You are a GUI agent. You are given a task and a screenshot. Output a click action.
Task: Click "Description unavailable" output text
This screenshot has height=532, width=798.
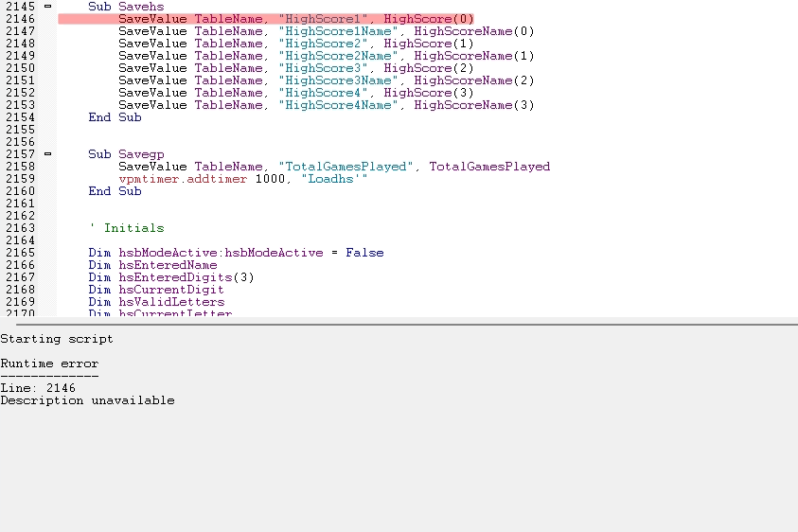pyautogui.click(x=87, y=400)
